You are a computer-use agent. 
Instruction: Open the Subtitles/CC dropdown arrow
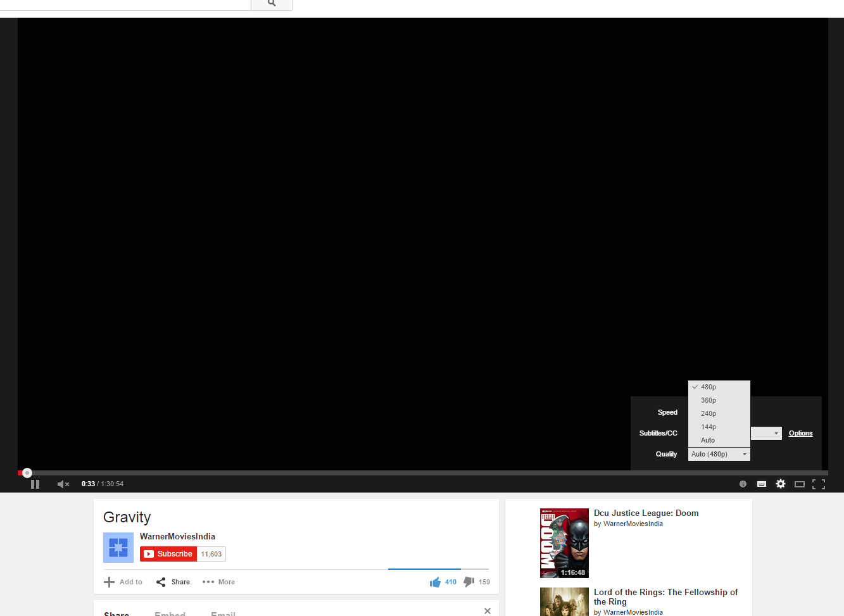776,434
